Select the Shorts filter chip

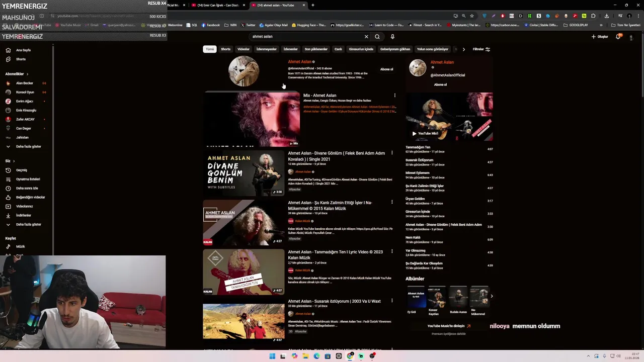(x=225, y=49)
